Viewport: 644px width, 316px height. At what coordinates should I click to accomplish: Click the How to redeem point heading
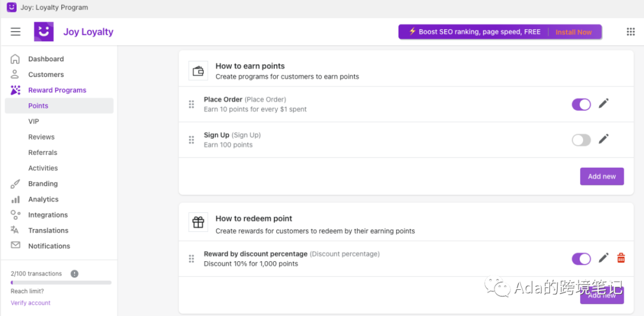tap(254, 219)
